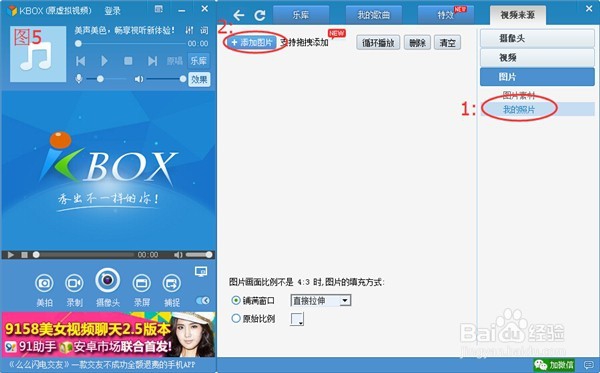Click the stop button in music player

point(128,61)
